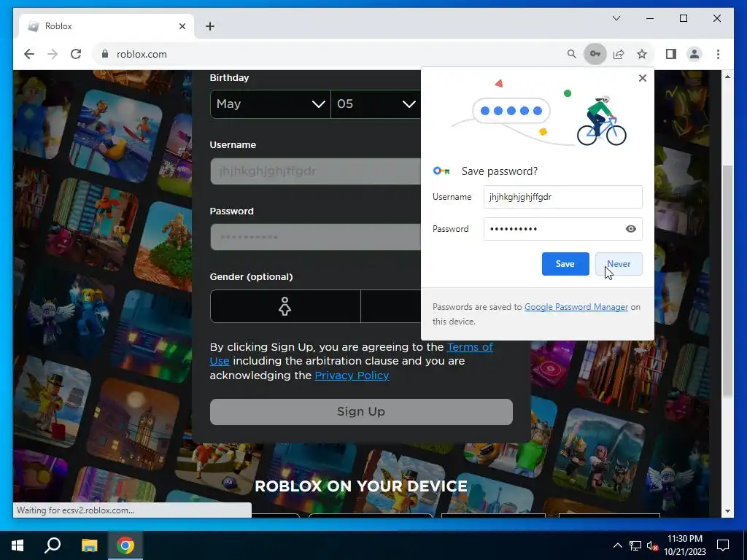The image size is (747, 560).
Task: Open the Chrome profile avatar
Action: click(694, 54)
